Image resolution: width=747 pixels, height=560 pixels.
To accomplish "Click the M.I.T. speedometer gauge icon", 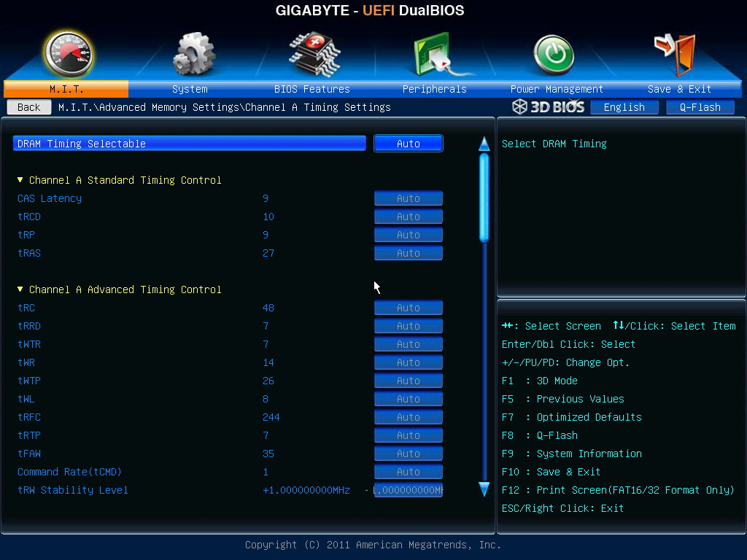I will [x=68, y=54].
